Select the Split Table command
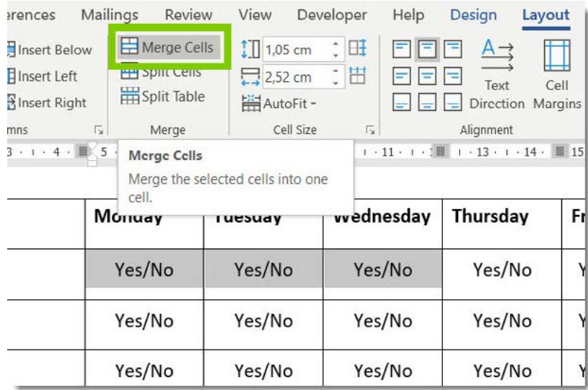The width and height of the screenshot is (588, 390). [x=163, y=97]
